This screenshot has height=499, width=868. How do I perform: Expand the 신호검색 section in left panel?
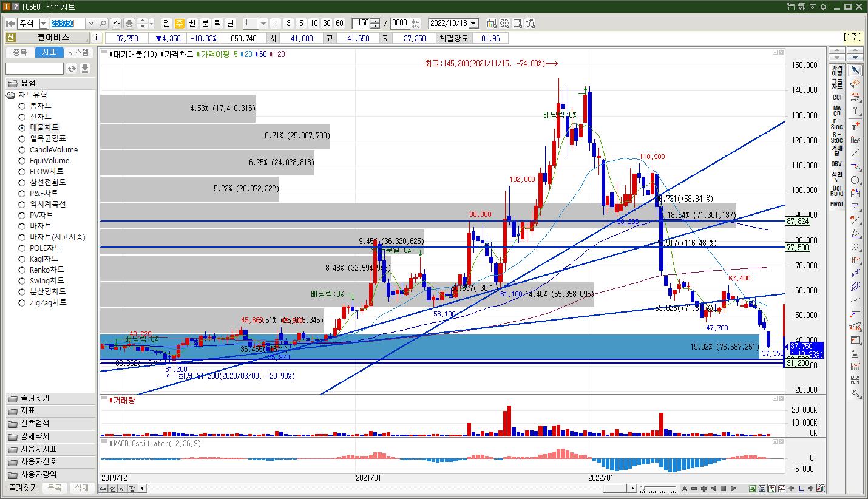[50, 424]
